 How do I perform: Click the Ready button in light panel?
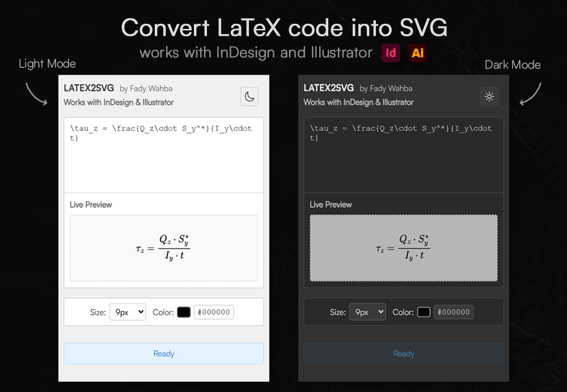pyautogui.click(x=164, y=353)
